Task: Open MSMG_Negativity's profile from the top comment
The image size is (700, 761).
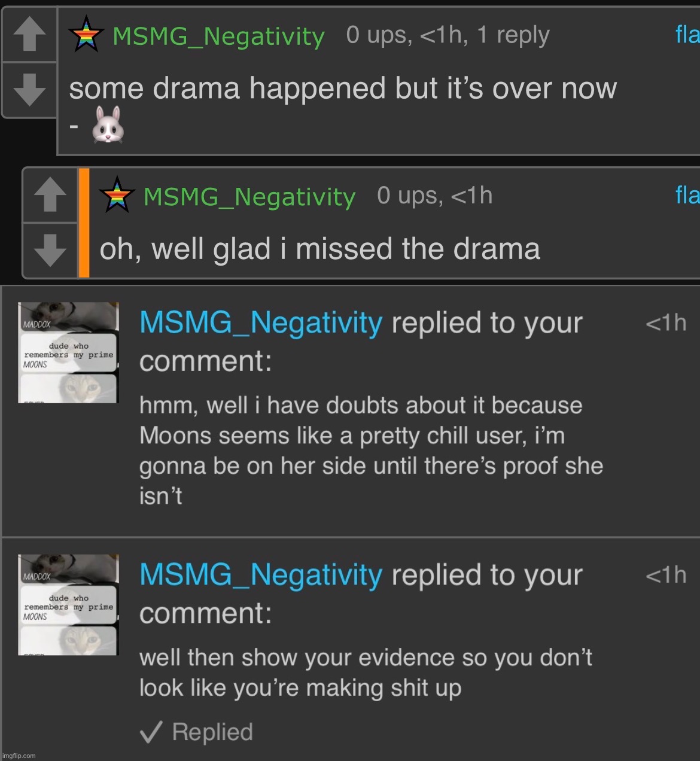Action: 218,36
